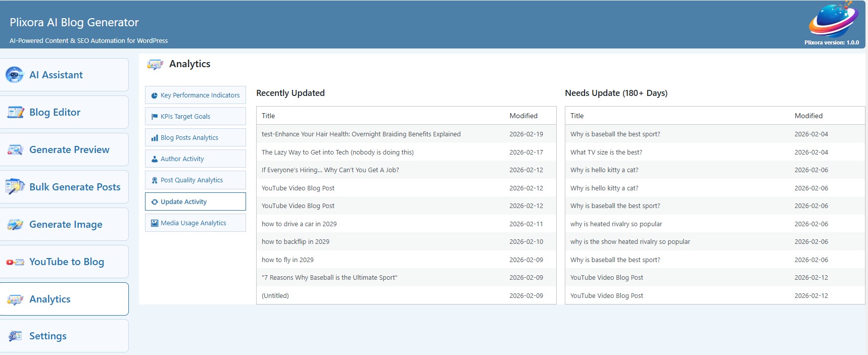868x355 pixels.
Task: Click the Generate Image icon
Action: point(15,224)
